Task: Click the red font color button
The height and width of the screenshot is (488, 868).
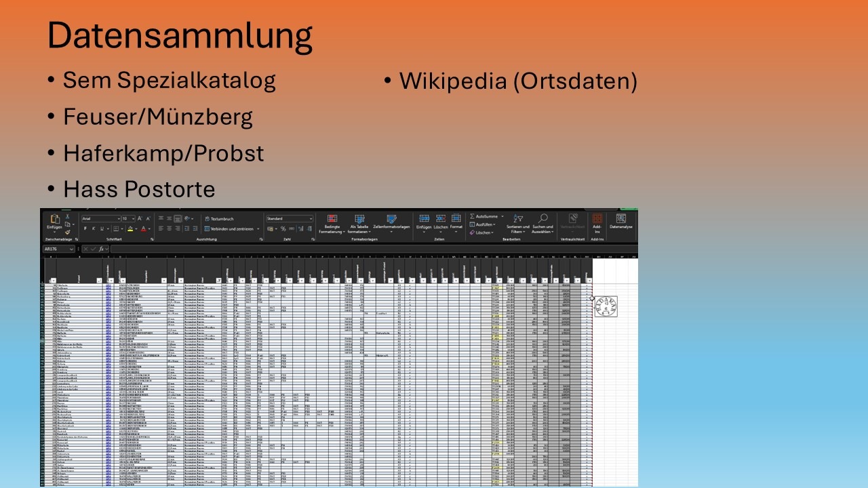Action: [x=143, y=229]
